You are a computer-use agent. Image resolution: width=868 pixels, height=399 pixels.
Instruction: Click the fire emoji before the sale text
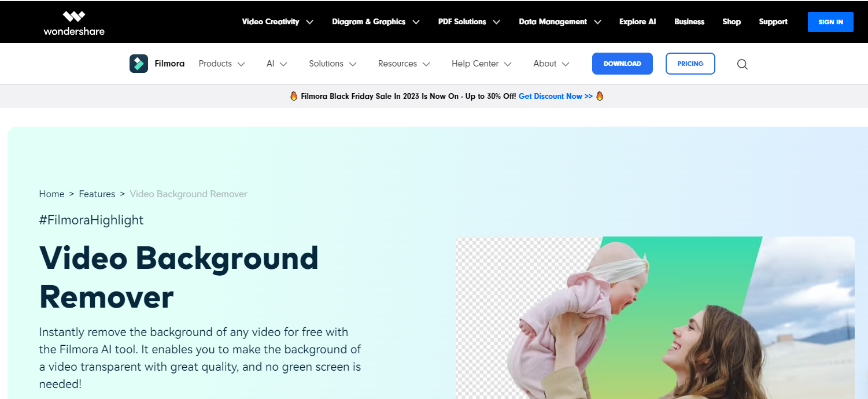[x=294, y=96]
